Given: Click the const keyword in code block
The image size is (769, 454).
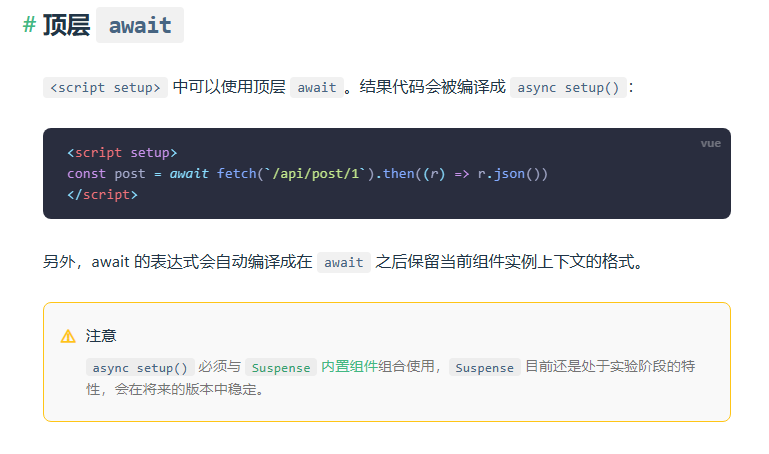Looking at the screenshot, I should tap(86, 174).
